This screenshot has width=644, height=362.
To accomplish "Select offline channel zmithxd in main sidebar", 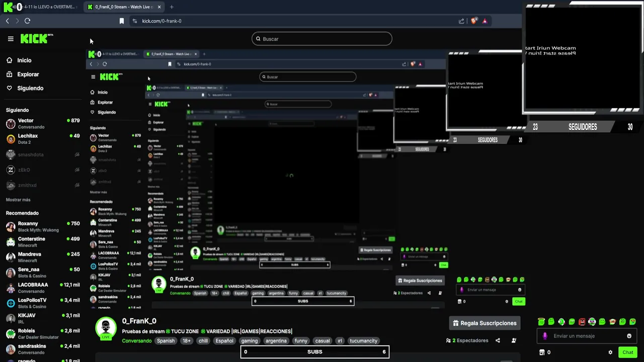I will click(43, 186).
